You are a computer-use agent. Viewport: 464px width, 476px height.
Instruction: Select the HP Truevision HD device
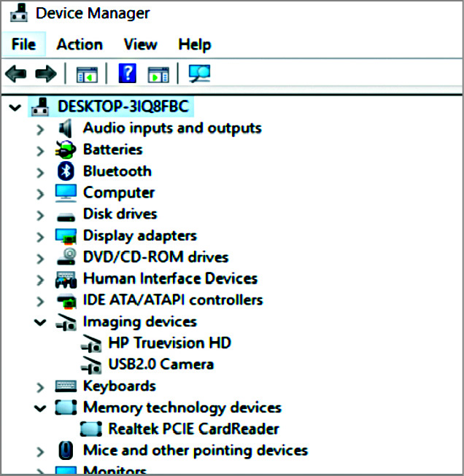[169, 343]
